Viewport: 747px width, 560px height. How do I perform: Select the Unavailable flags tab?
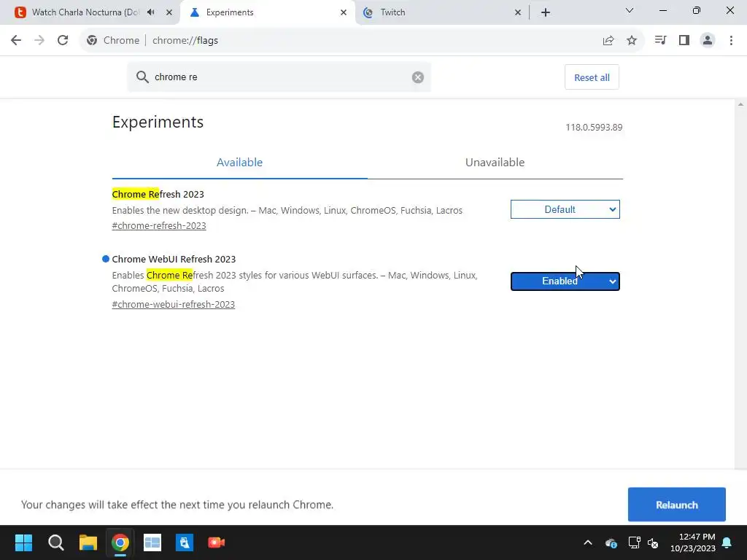[495, 163]
